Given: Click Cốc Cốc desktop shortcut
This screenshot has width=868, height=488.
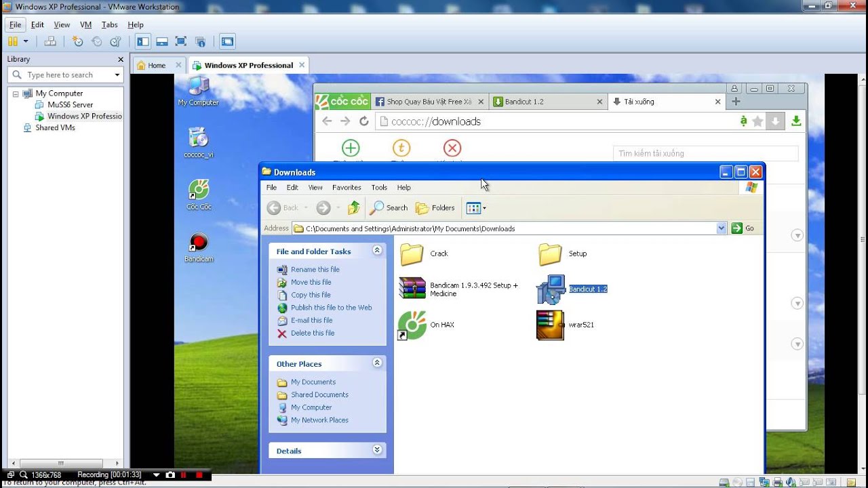Looking at the screenshot, I should pyautogui.click(x=199, y=195).
